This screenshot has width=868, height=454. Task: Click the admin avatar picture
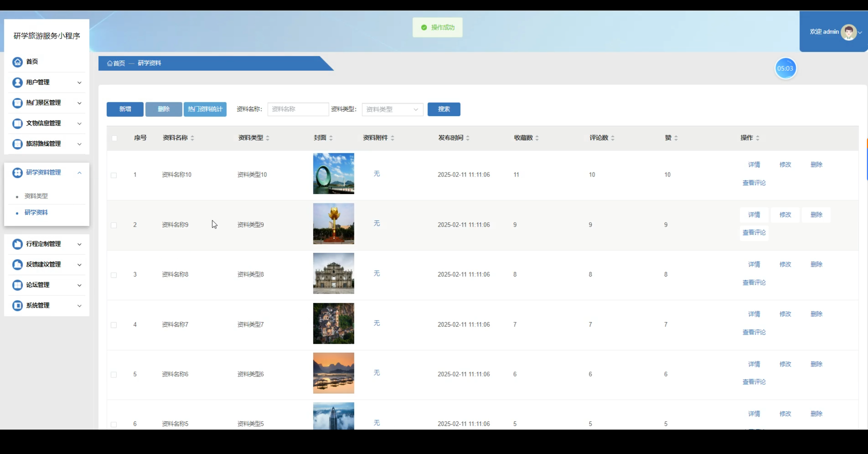849,32
